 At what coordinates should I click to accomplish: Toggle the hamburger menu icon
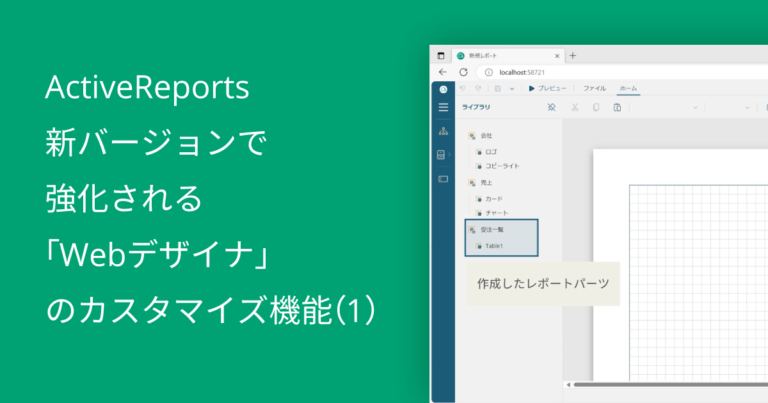(443, 107)
